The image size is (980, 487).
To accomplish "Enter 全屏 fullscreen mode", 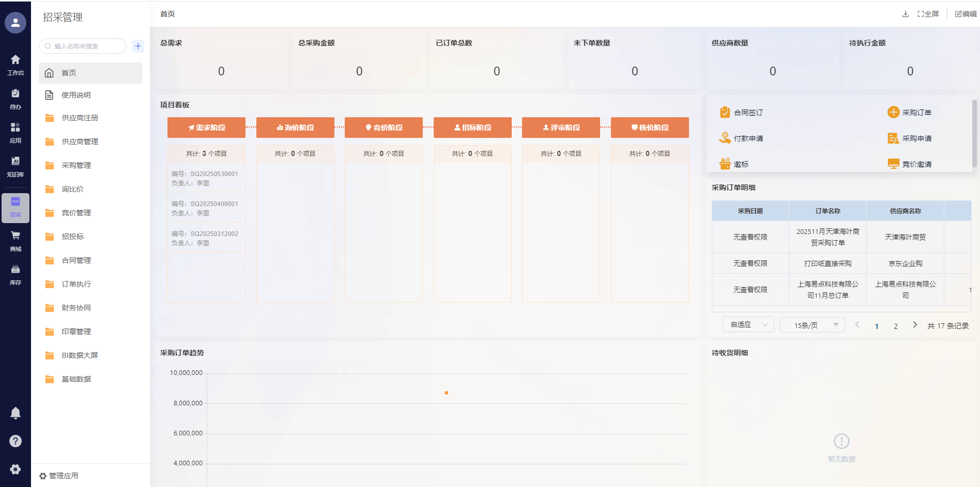I will point(928,14).
